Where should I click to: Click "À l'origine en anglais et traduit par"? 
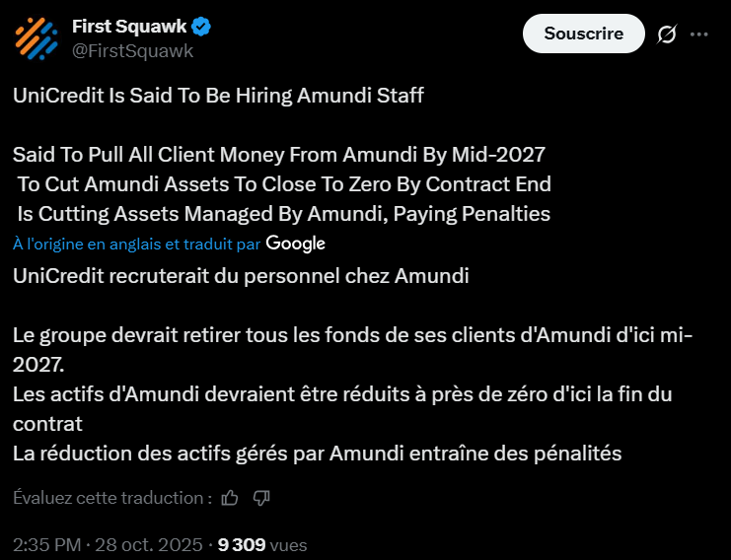point(137,244)
